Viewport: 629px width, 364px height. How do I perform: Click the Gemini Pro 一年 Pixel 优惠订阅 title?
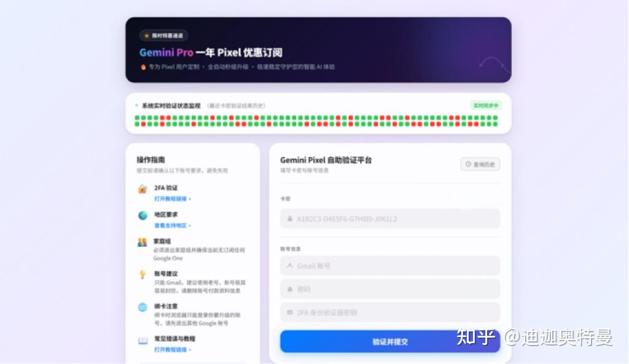[x=211, y=53]
